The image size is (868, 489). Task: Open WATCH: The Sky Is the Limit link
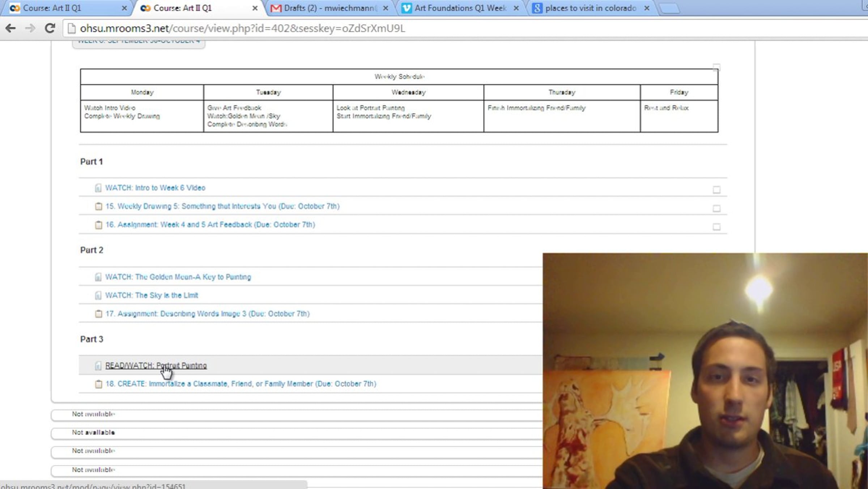pyautogui.click(x=152, y=295)
